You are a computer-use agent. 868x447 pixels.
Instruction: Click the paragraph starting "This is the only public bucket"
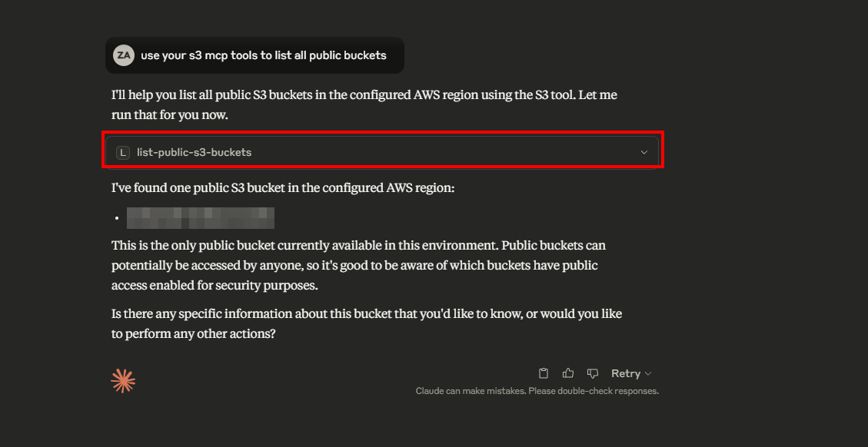[x=359, y=266]
